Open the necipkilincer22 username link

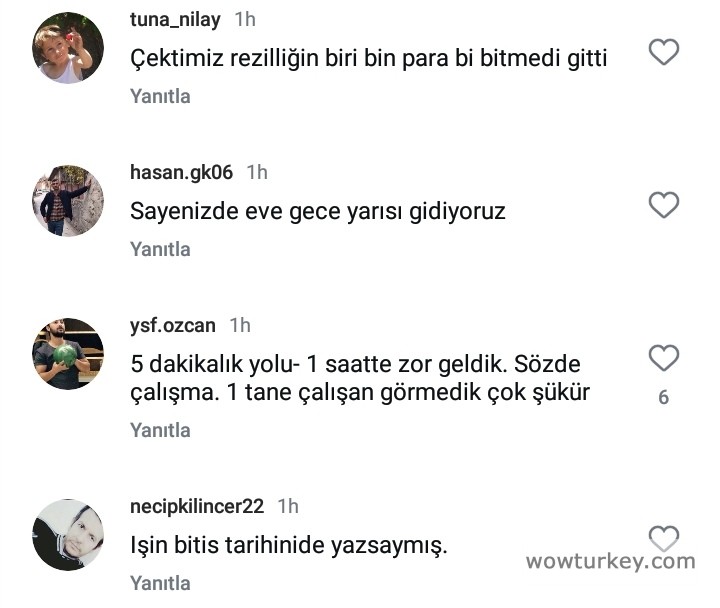coord(197,507)
